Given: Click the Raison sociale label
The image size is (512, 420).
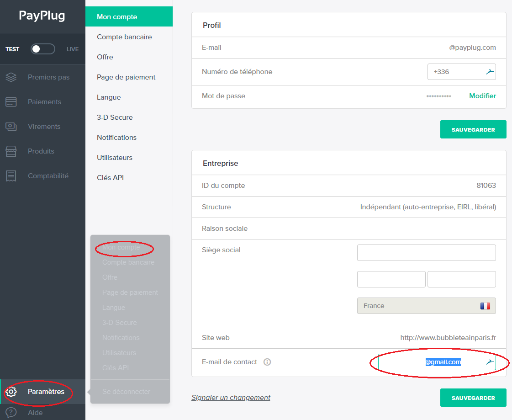Looking at the screenshot, I should pyautogui.click(x=225, y=229).
